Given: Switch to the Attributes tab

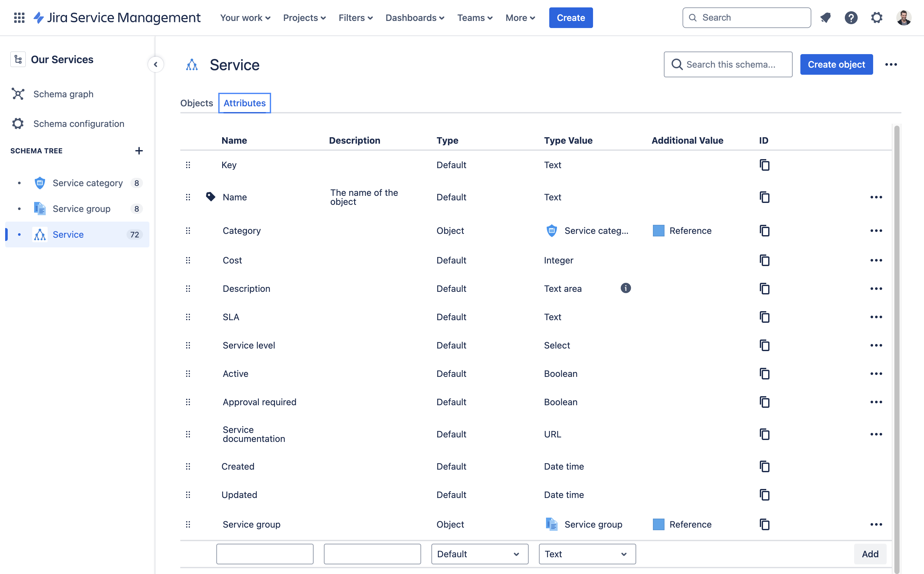Looking at the screenshot, I should click(x=245, y=102).
